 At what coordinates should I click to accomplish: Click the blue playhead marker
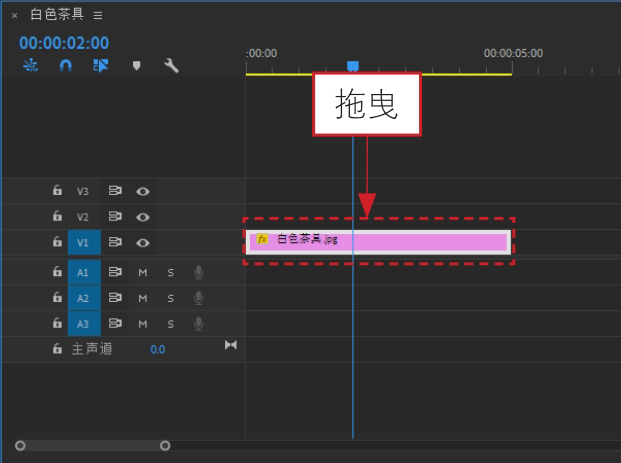pos(353,66)
